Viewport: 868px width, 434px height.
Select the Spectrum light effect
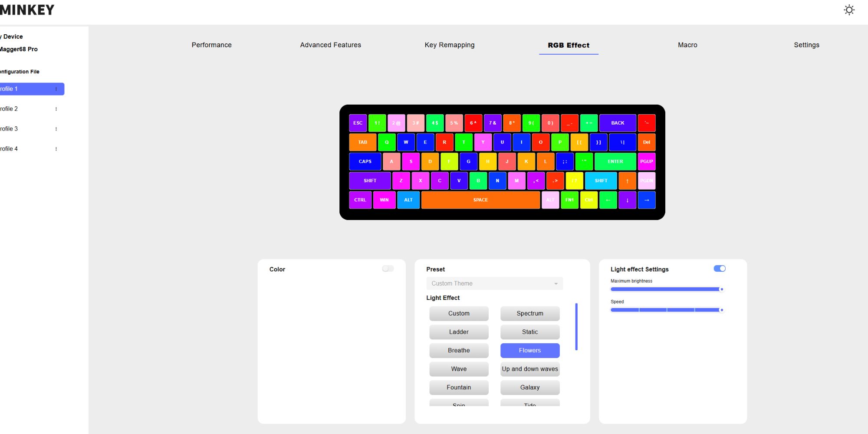[x=529, y=313]
